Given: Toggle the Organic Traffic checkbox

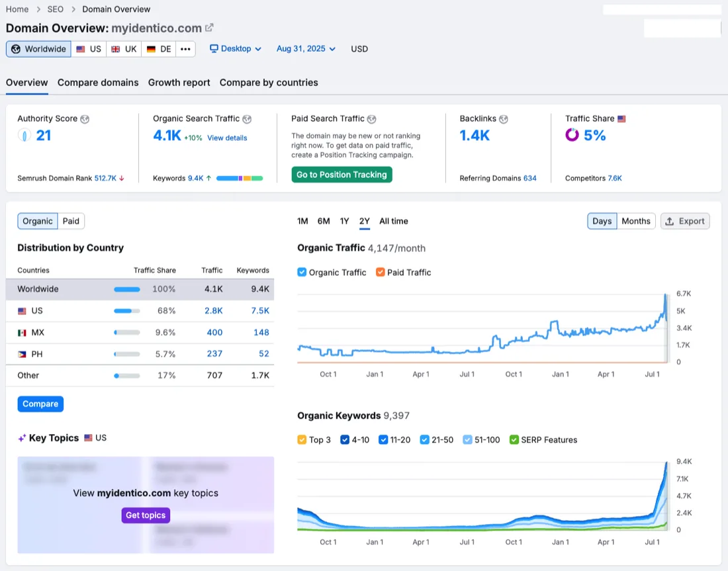Looking at the screenshot, I should (302, 272).
